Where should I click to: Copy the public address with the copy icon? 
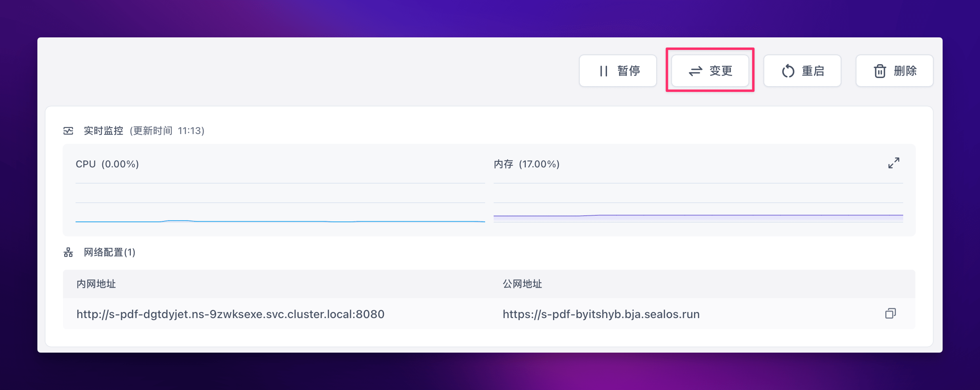pyautogui.click(x=891, y=314)
